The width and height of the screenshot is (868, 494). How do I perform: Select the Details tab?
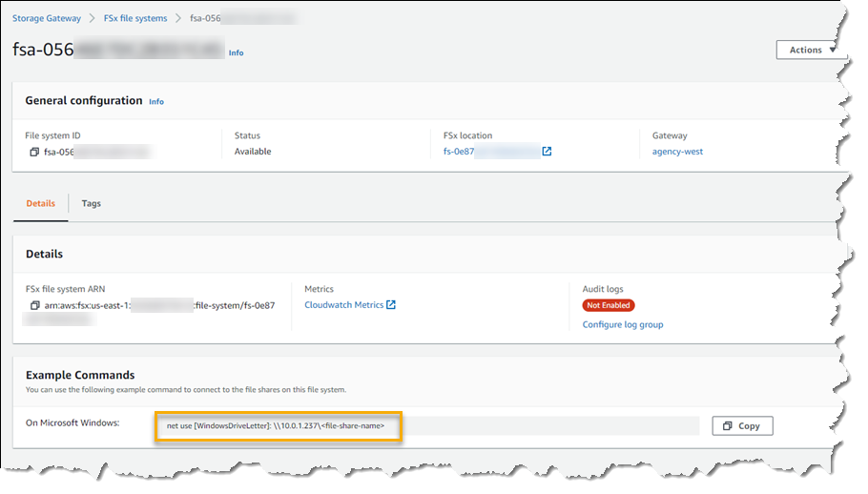click(x=41, y=203)
